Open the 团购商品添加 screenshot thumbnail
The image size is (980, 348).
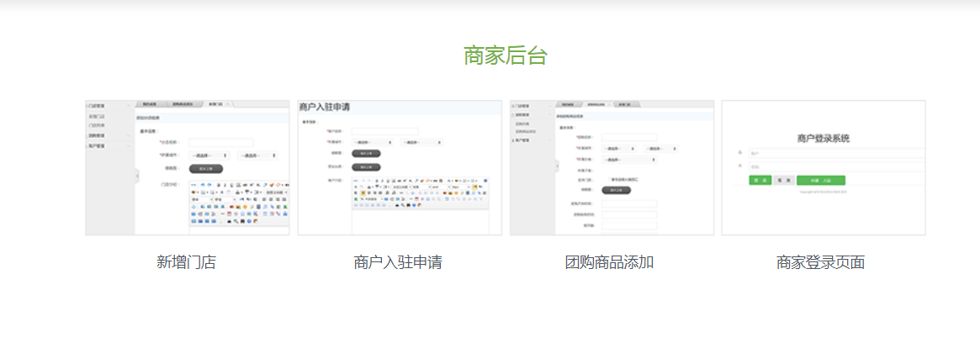(x=612, y=167)
